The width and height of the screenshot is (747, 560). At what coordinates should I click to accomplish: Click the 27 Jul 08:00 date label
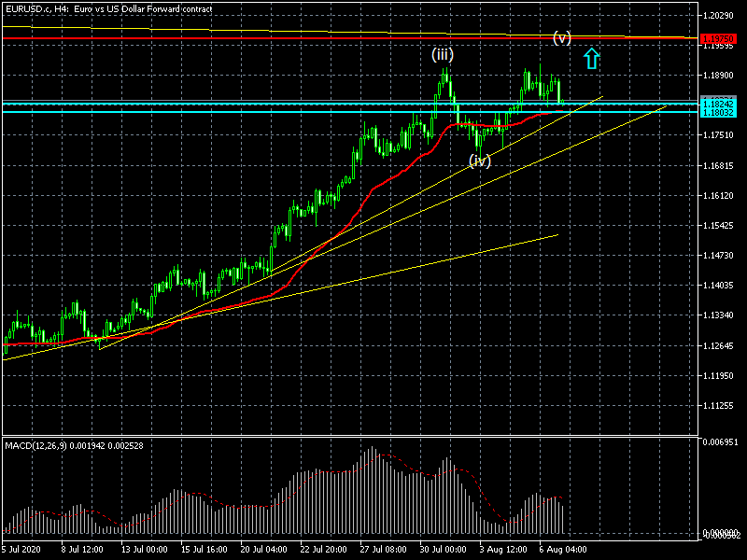(385, 550)
